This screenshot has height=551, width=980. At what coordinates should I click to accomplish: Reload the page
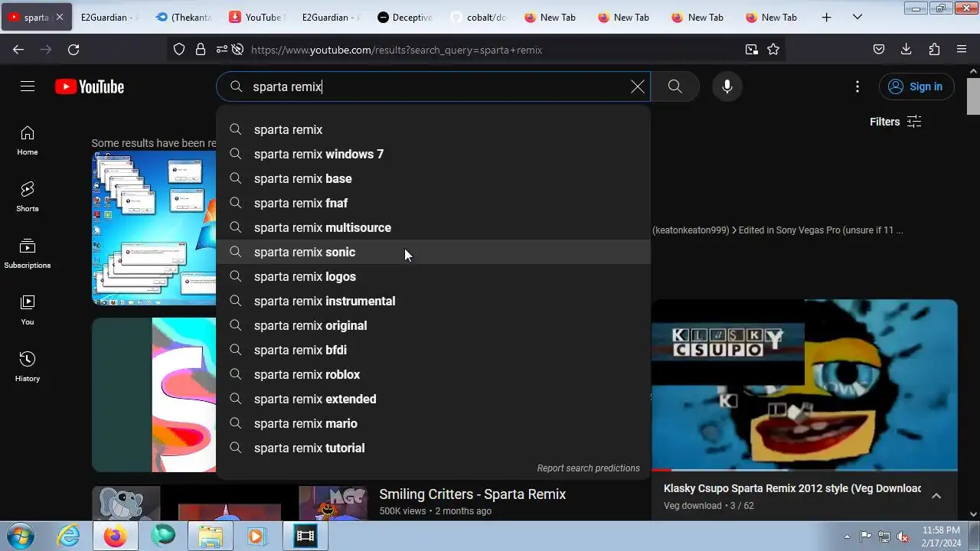coord(73,50)
